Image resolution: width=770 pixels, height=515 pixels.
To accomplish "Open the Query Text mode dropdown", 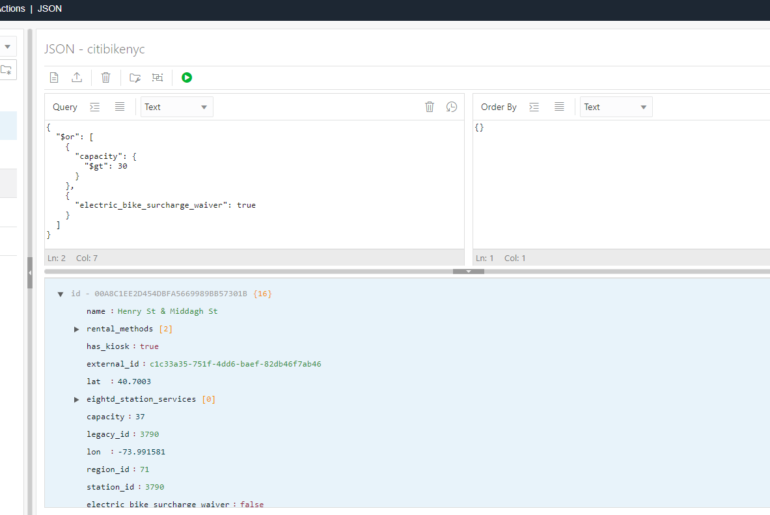I will pyautogui.click(x=177, y=107).
